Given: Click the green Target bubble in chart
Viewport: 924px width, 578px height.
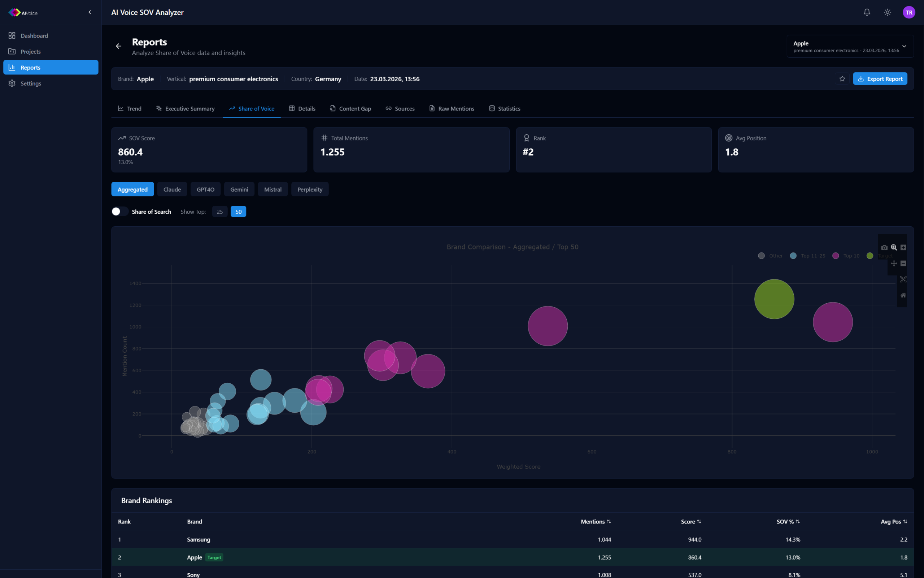Looking at the screenshot, I should pyautogui.click(x=774, y=299).
